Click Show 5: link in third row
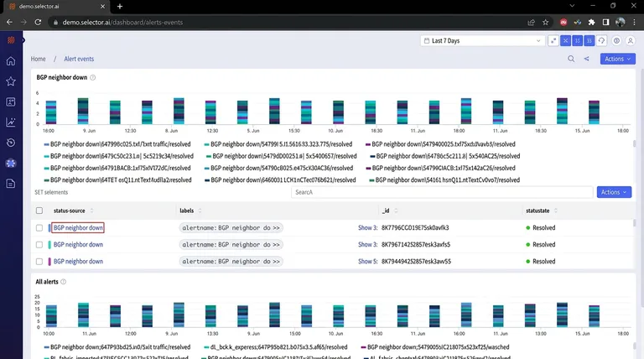The image size is (644, 359). [x=367, y=261]
